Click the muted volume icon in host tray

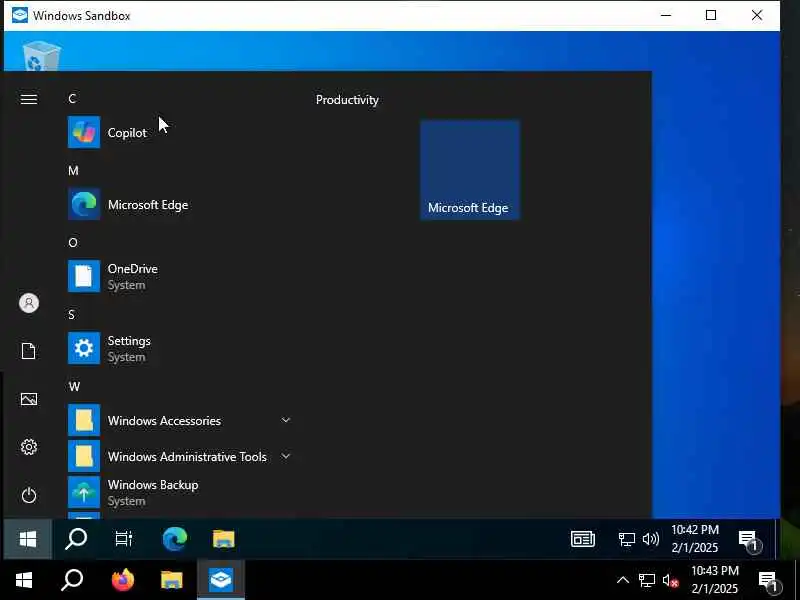coord(670,580)
